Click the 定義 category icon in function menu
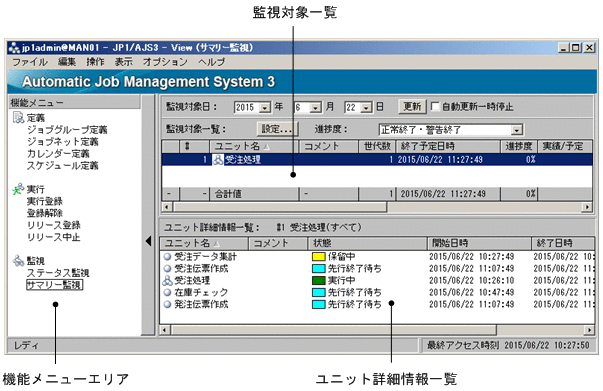Image resolution: width=603 pixels, height=391 pixels. coord(18,117)
